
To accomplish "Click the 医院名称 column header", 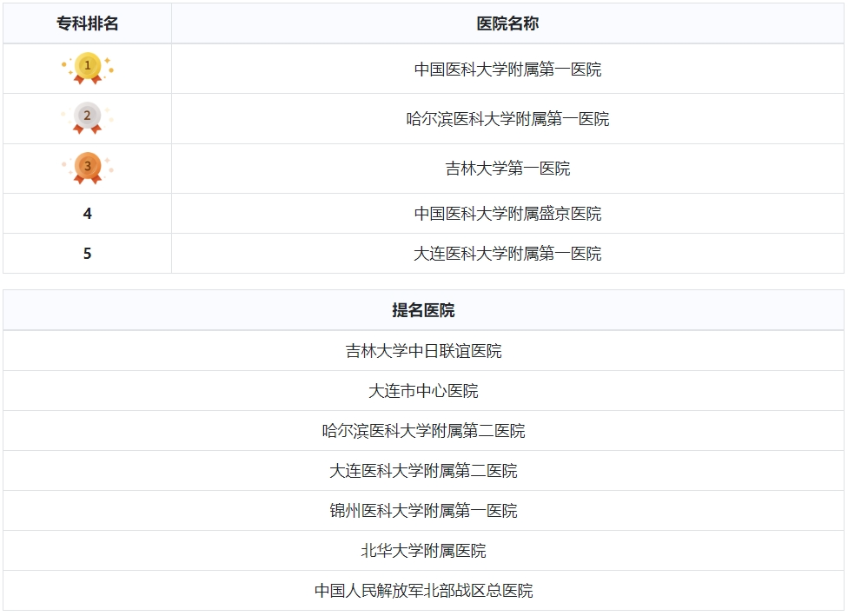I will (x=507, y=23).
